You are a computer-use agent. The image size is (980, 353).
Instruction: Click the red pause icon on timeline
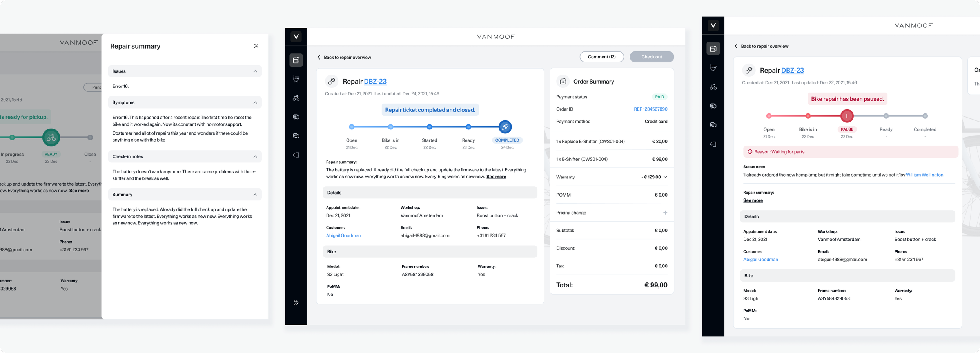(847, 116)
